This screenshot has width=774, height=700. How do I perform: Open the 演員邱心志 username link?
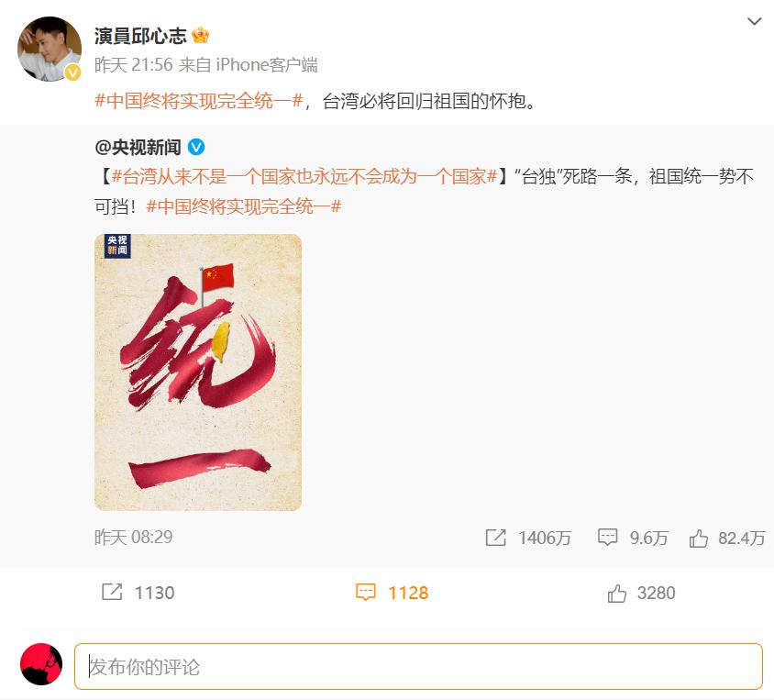click(140, 36)
